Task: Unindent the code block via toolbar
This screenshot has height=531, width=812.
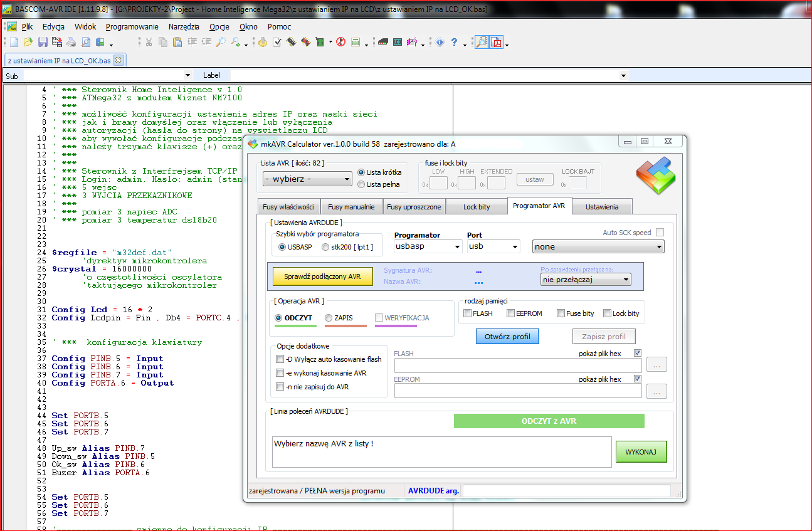Action: click(x=206, y=43)
